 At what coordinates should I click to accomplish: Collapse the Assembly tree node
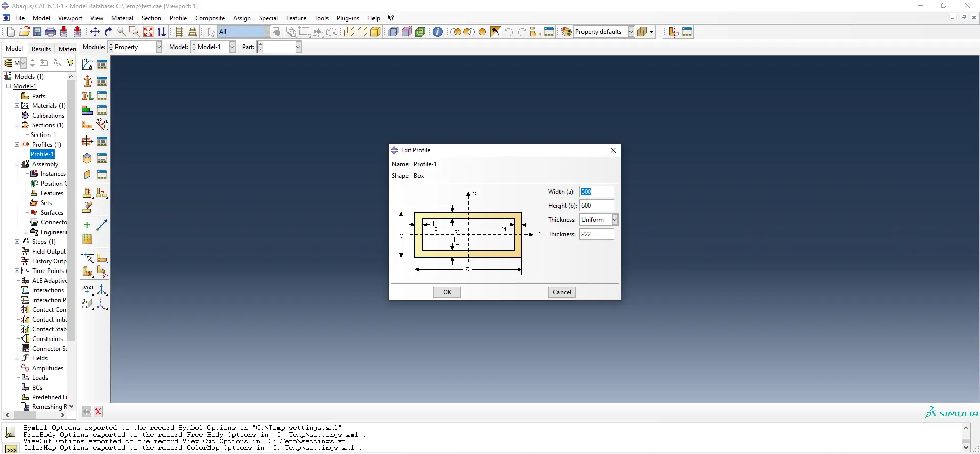coord(17,164)
